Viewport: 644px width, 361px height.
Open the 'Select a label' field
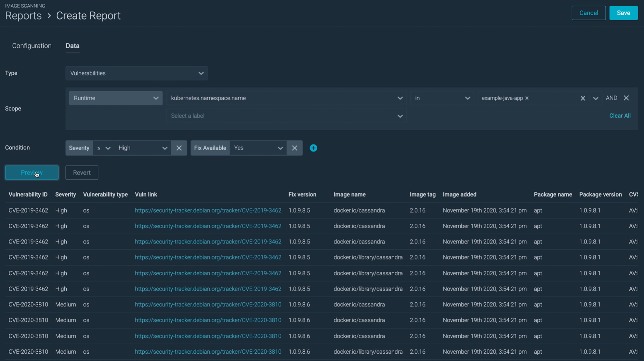pos(286,116)
